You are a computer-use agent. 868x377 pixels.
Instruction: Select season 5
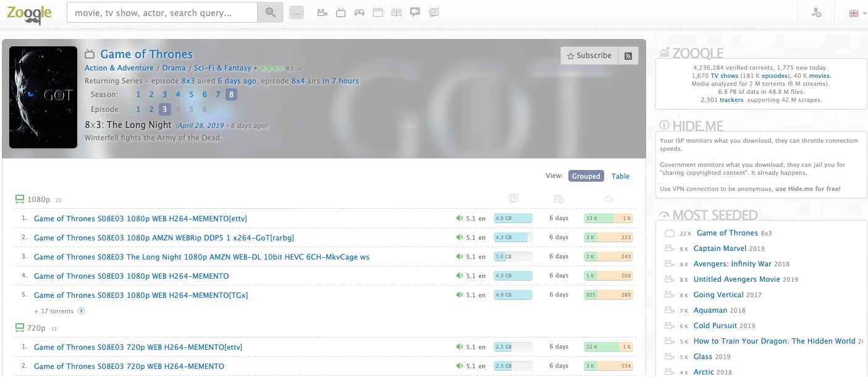tap(192, 95)
